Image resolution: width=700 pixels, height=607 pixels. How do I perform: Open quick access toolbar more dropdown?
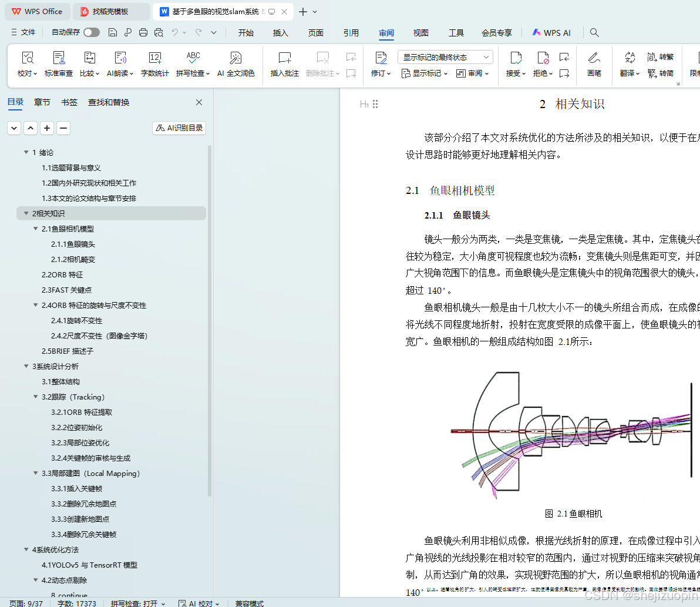(x=214, y=32)
